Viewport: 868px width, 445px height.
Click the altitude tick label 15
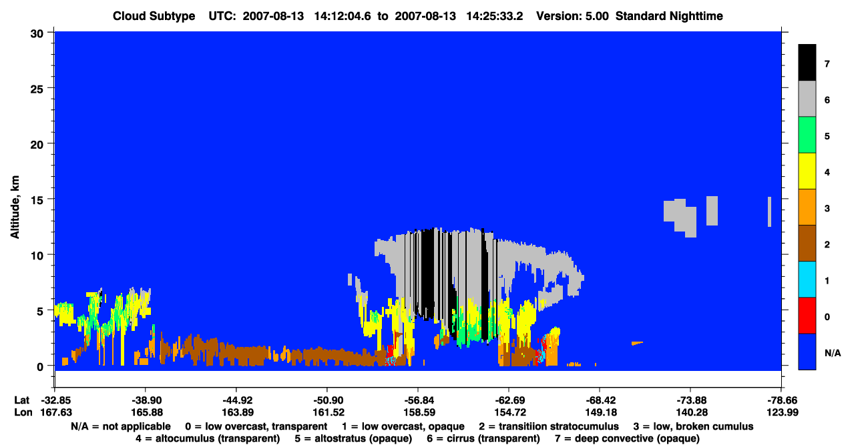click(x=39, y=199)
